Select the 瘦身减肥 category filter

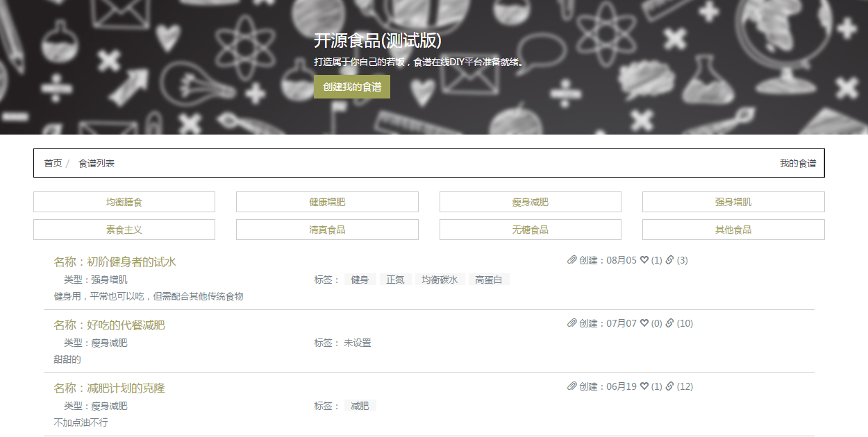tap(530, 202)
